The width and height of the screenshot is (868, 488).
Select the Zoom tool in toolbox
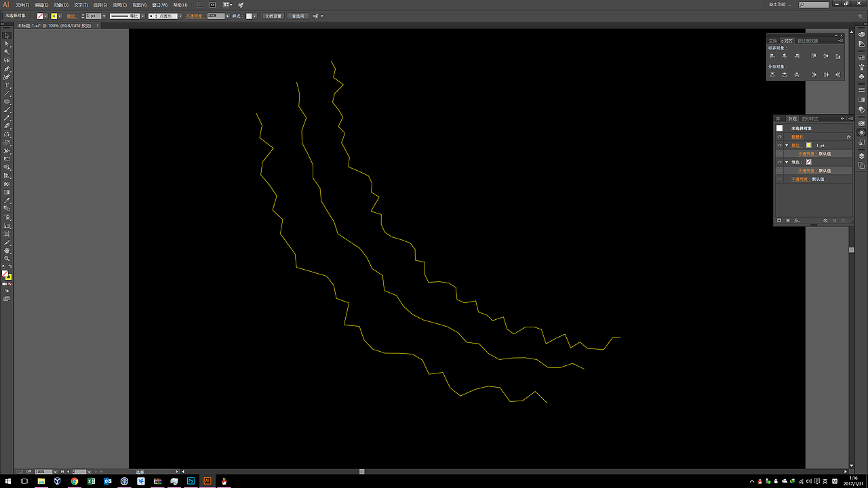(x=7, y=258)
